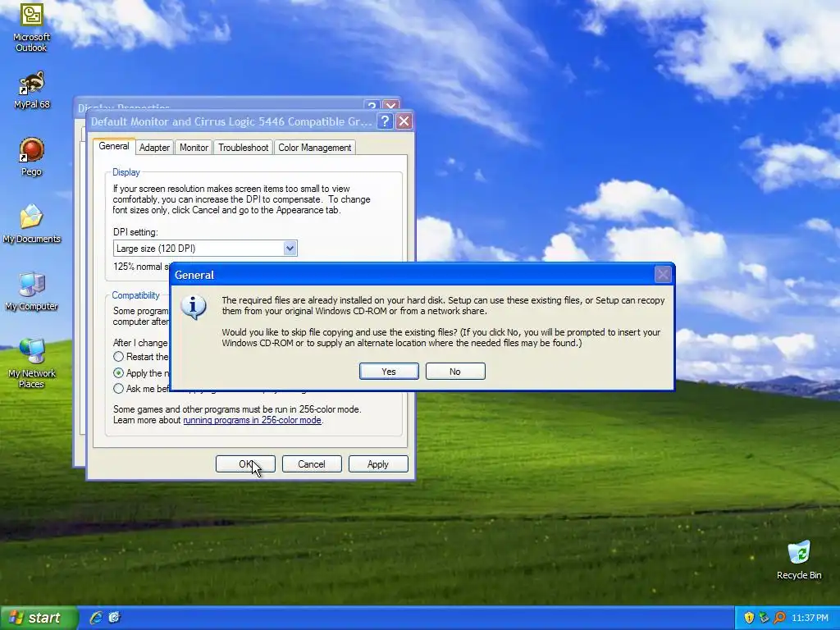Close the Default Monitor properties window
Image resolution: width=840 pixels, height=630 pixels.
[404, 121]
